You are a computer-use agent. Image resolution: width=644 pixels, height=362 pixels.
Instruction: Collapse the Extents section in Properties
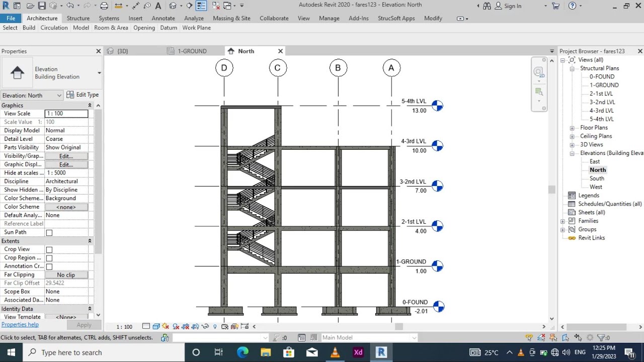point(90,241)
